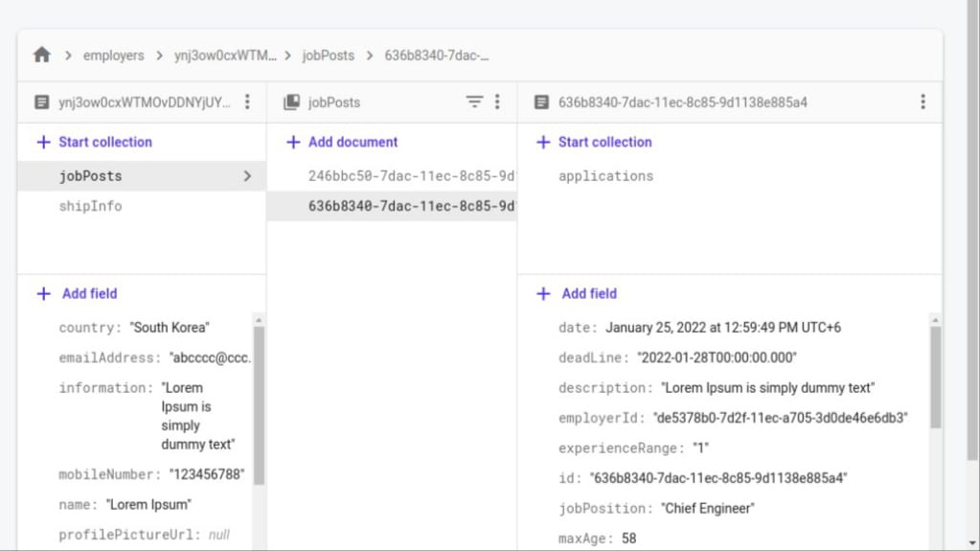Click the employerId field value
The height and width of the screenshot is (551, 980).
[x=780, y=418]
